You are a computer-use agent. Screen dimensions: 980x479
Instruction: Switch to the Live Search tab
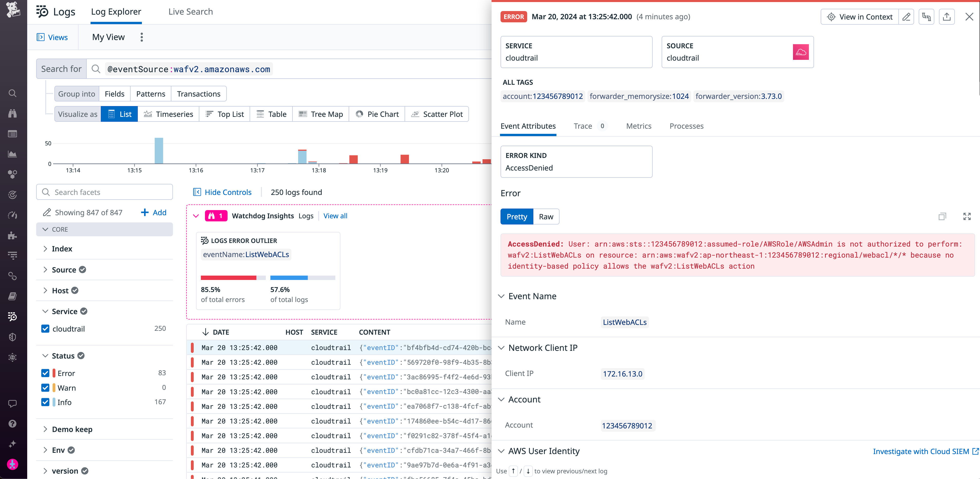190,11
